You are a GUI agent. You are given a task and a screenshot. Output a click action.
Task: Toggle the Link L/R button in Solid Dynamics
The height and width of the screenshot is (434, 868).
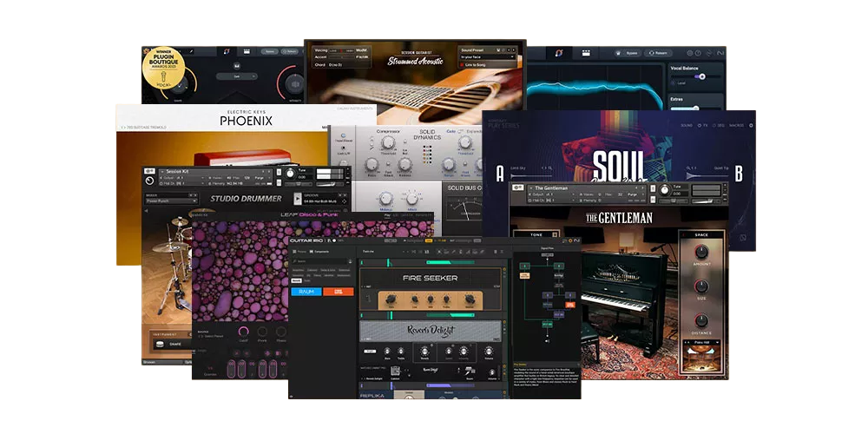pyautogui.click(x=344, y=148)
